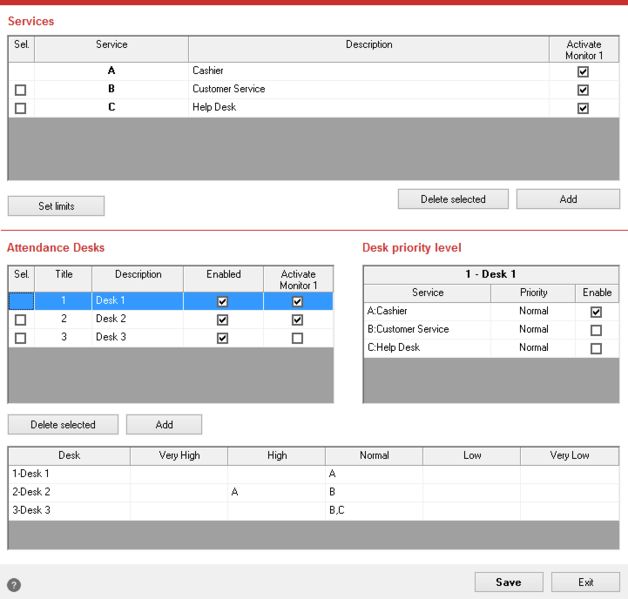
Task: Enable C:Help Desk in desk priority
Action: pyautogui.click(x=596, y=348)
